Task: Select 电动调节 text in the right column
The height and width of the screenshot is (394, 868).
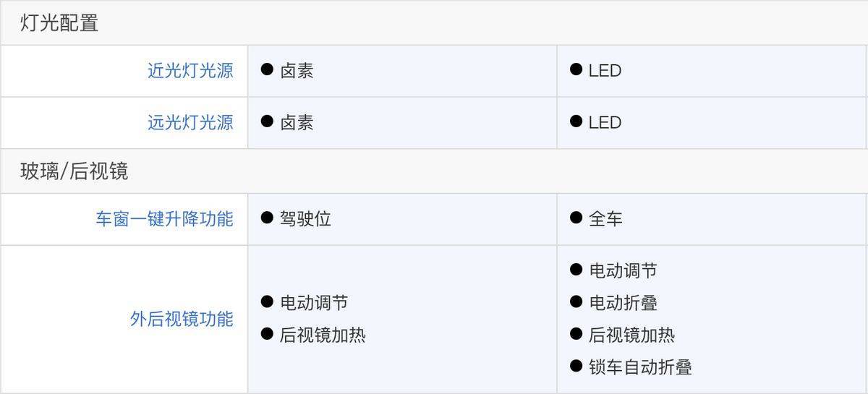Action: [x=623, y=271]
